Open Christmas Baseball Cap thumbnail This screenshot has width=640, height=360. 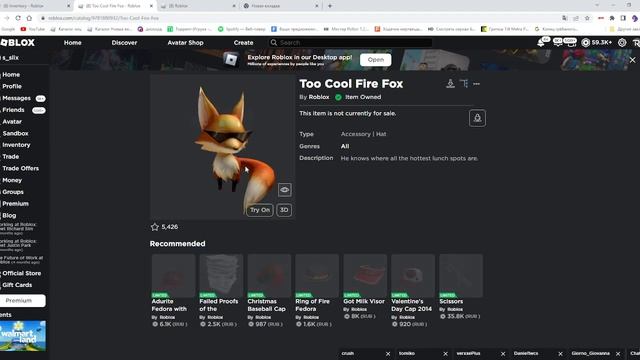pos(269,276)
